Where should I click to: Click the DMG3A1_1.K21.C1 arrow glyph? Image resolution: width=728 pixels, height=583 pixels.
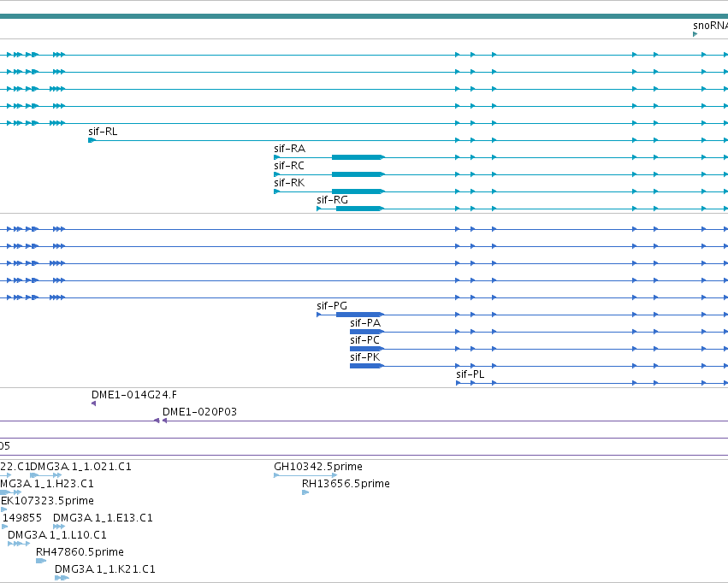point(62,578)
